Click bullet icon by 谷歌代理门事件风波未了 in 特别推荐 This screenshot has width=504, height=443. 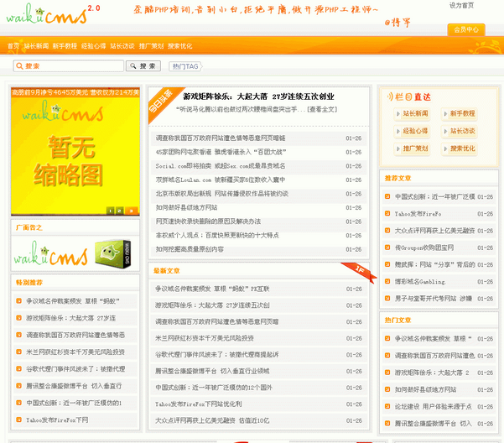tap(18, 368)
